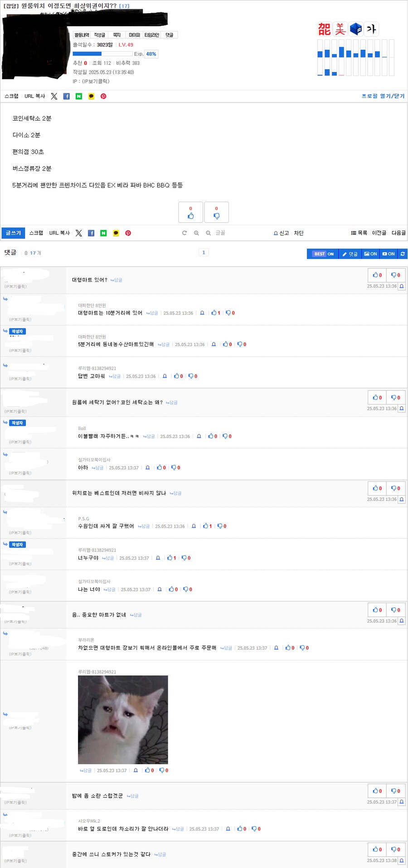Open the profile 댓글 tab

pos(170,35)
